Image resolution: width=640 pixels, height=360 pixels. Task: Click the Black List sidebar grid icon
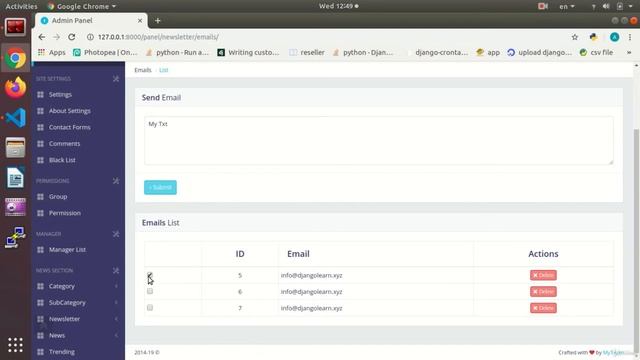(x=40, y=160)
